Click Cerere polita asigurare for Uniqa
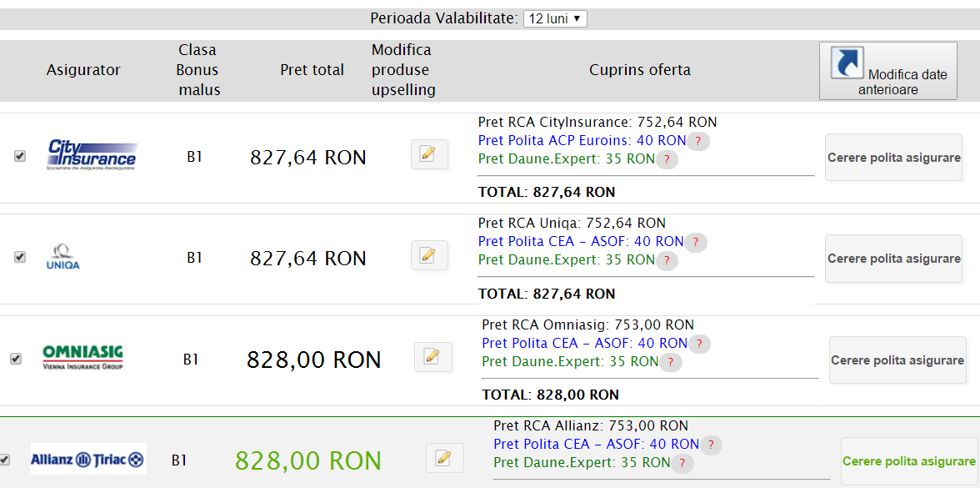 point(893,259)
